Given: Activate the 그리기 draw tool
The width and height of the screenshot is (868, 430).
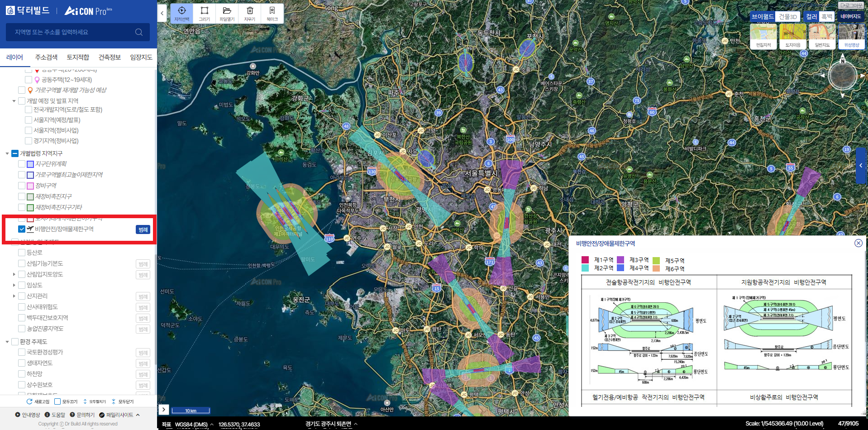Looking at the screenshot, I should point(204,13).
